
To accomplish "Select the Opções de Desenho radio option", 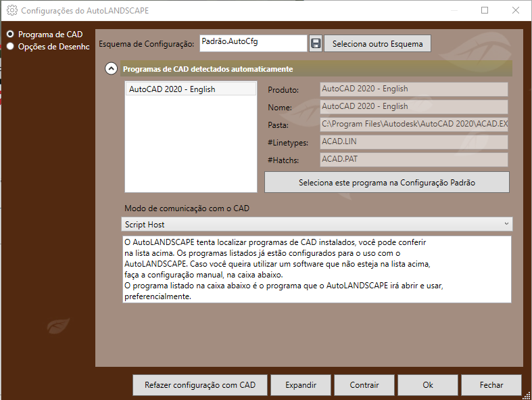I will 10,47.
